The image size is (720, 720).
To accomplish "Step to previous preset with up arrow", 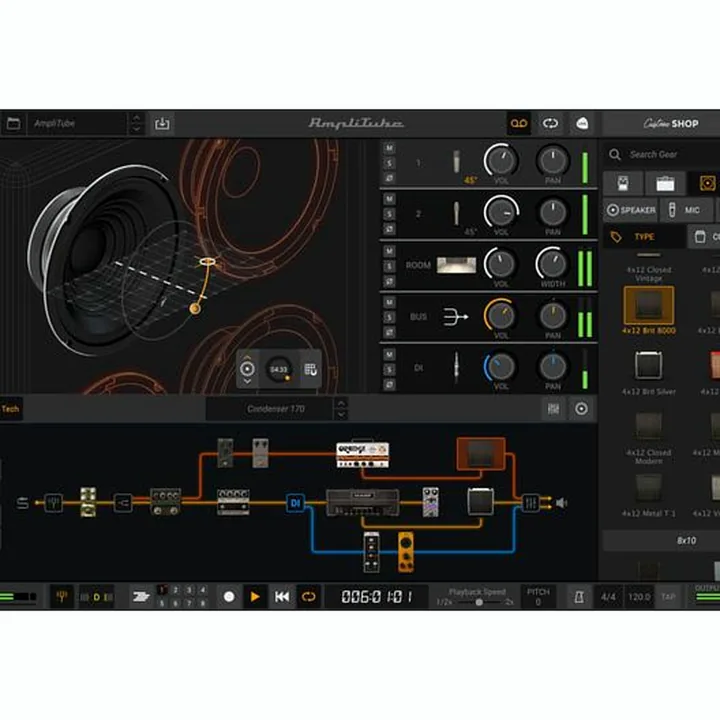I will pyautogui.click(x=136, y=118).
